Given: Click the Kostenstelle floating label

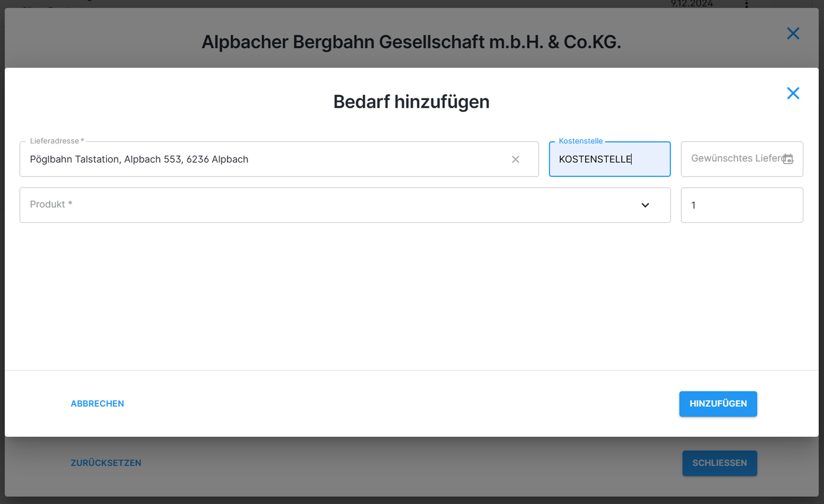Looking at the screenshot, I should click(580, 141).
